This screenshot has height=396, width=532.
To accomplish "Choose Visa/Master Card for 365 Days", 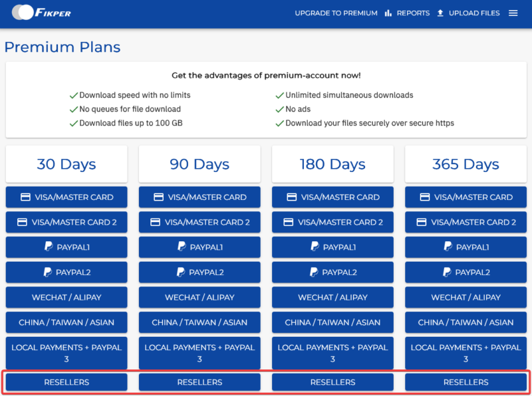I will pos(466,197).
